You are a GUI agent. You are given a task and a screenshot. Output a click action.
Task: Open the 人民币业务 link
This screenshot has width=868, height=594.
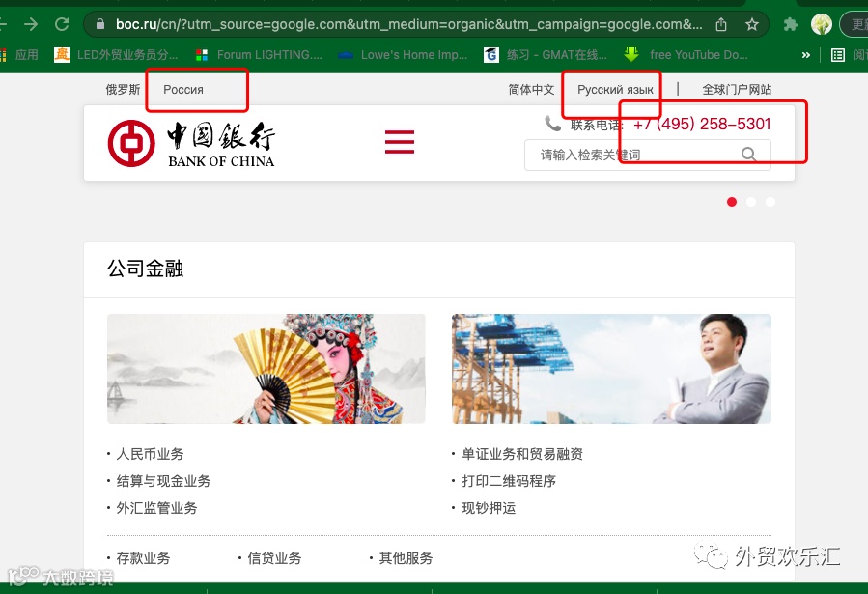coord(150,454)
